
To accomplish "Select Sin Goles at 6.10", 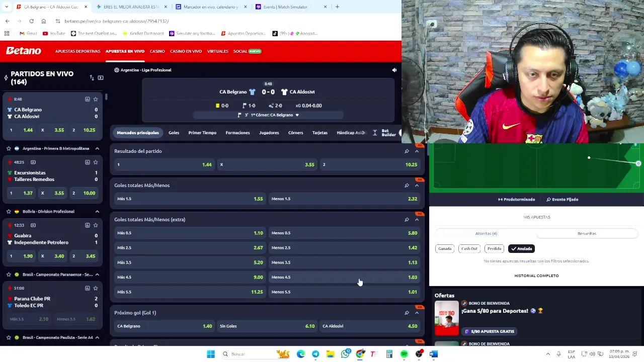I will pyautogui.click(x=267, y=326).
